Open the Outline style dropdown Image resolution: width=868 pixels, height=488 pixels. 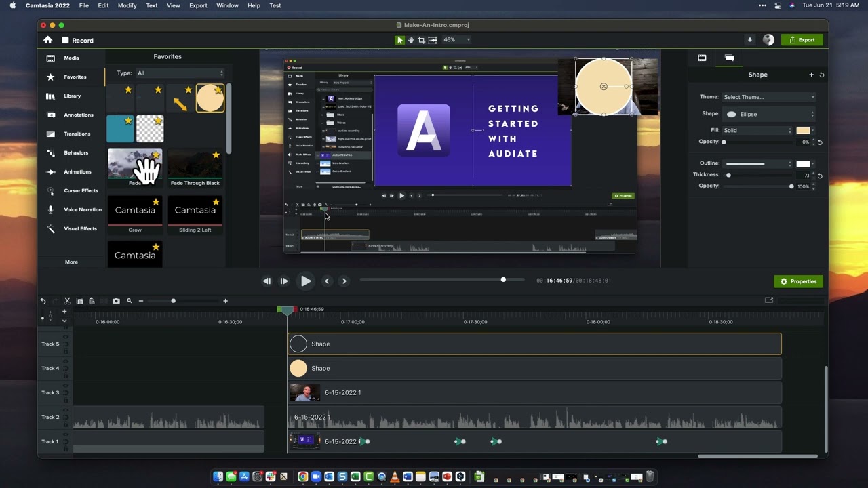[x=756, y=163]
